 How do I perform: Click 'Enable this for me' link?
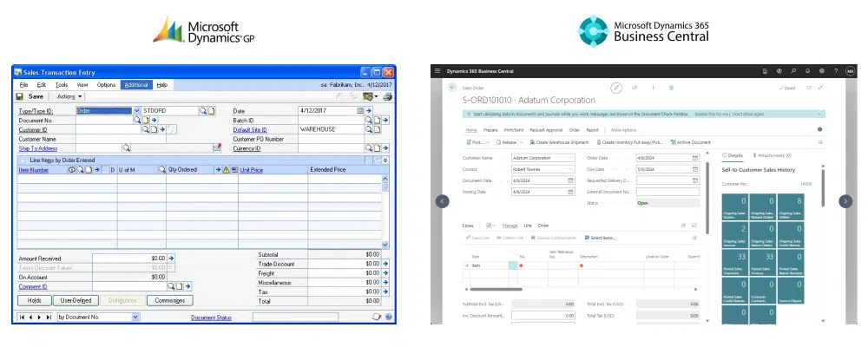[712, 114]
